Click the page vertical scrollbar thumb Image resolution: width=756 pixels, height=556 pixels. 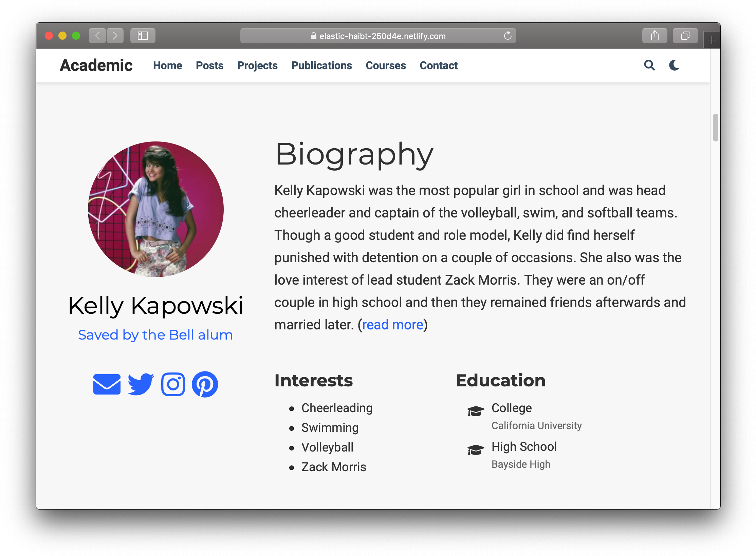pyautogui.click(x=715, y=128)
